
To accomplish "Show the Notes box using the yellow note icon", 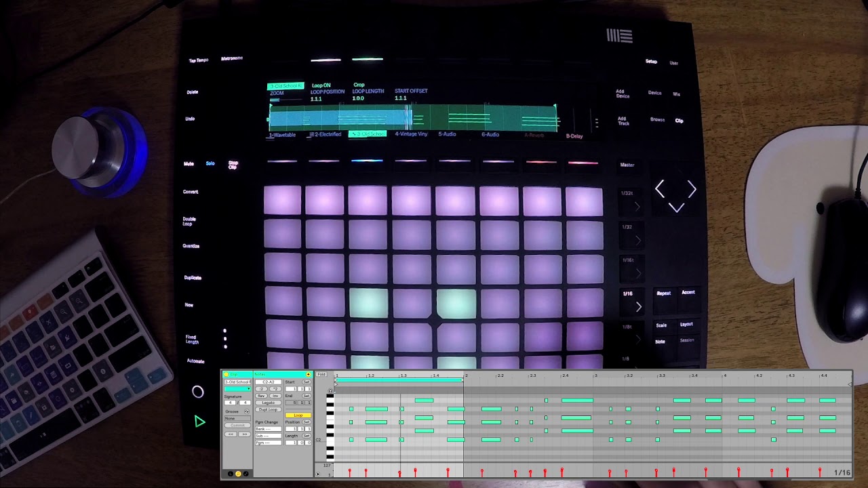I will pos(238,474).
